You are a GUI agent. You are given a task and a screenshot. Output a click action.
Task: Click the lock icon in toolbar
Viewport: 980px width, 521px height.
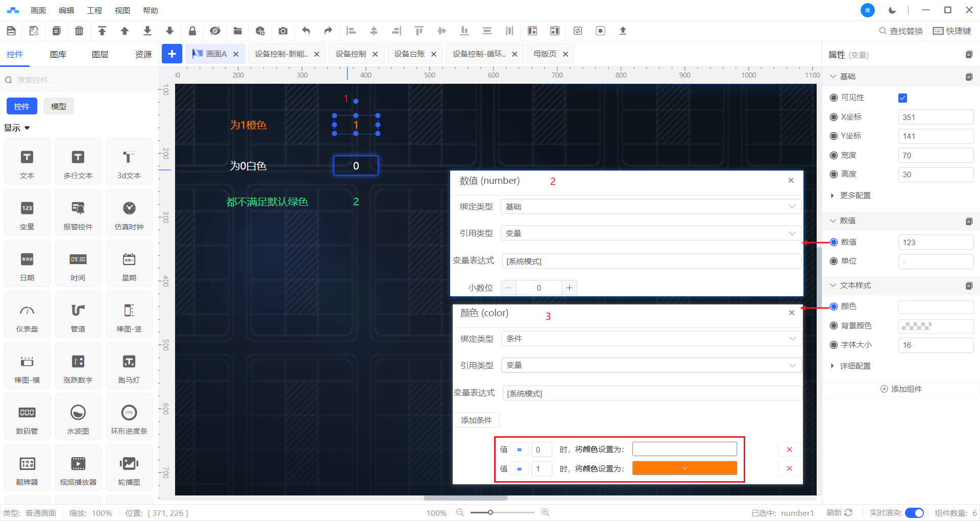click(x=192, y=31)
